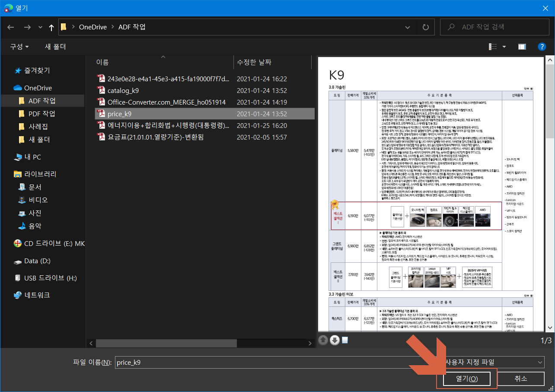
Task: Click the 취소 button
Action: 521,379
